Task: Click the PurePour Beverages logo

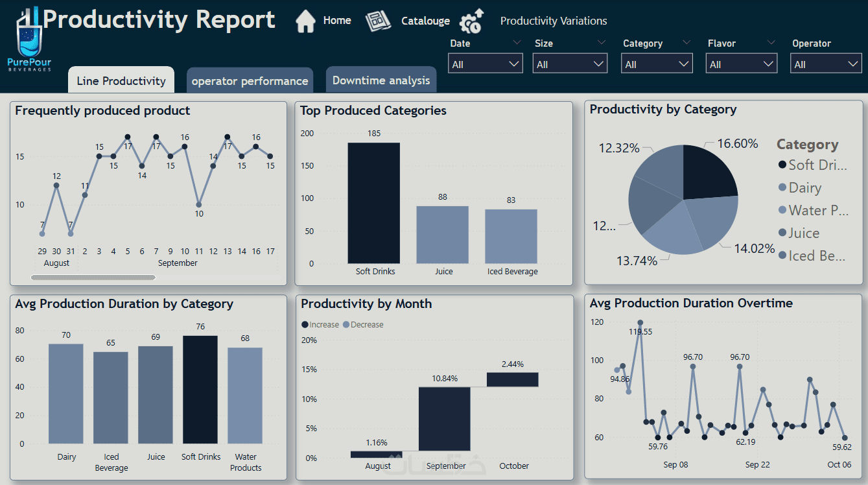Action: [x=29, y=40]
